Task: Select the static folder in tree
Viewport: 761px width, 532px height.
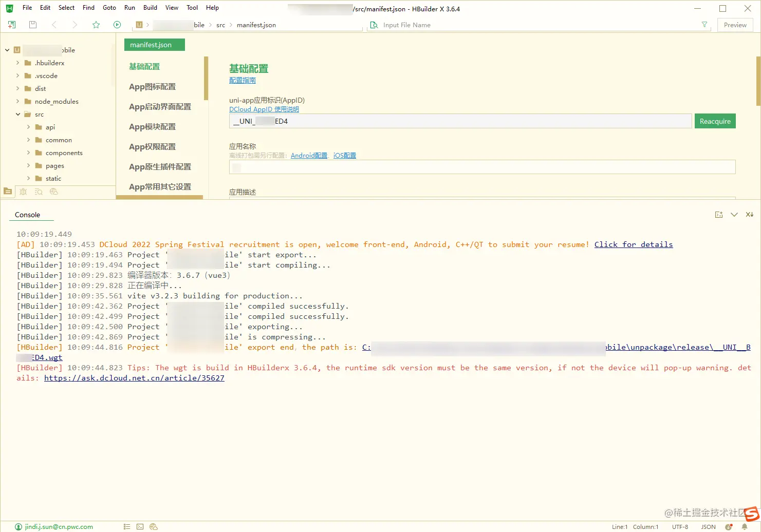Action: pos(53,178)
